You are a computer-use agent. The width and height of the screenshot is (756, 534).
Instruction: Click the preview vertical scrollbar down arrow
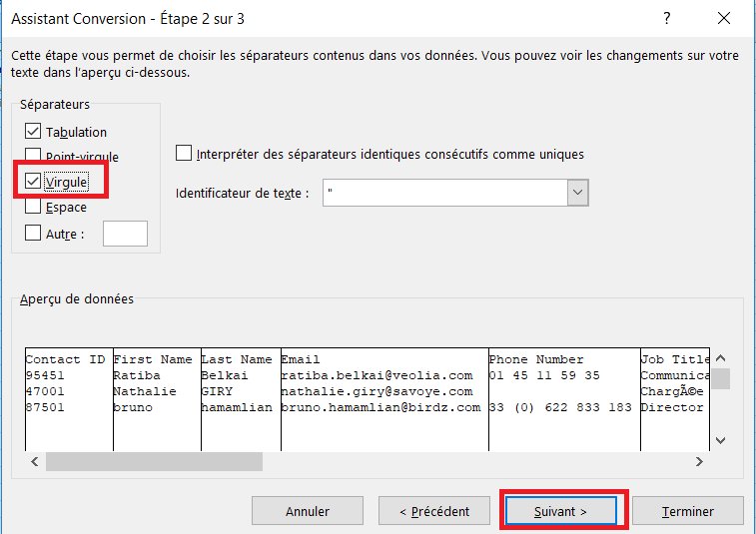pos(720,440)
